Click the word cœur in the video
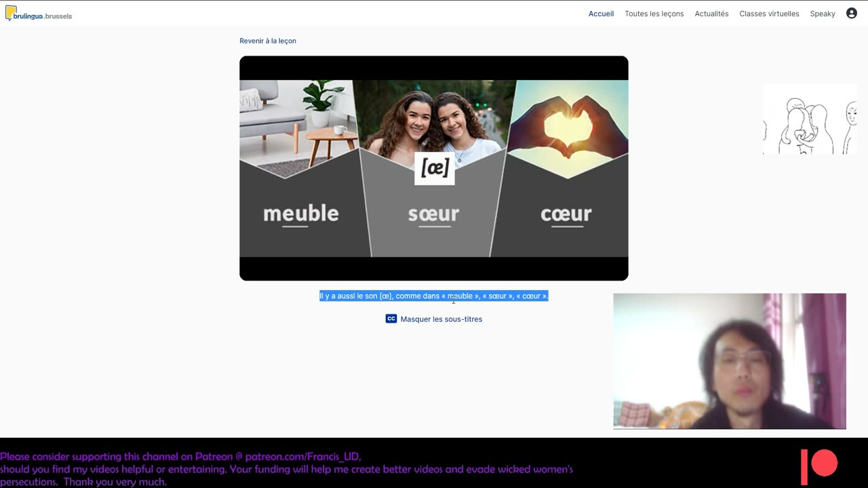Screen dimensions: 868x488 tap(566, 214)
